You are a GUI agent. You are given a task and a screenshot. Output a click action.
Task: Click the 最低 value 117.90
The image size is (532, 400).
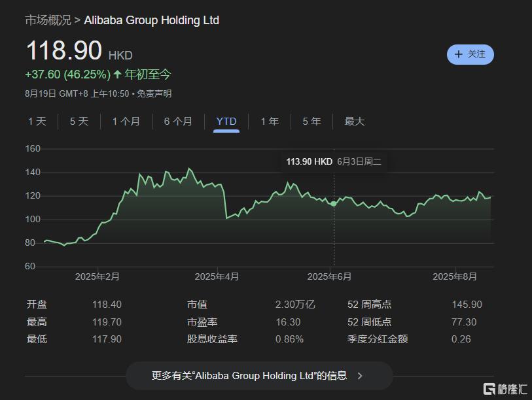tap(107, 339)
